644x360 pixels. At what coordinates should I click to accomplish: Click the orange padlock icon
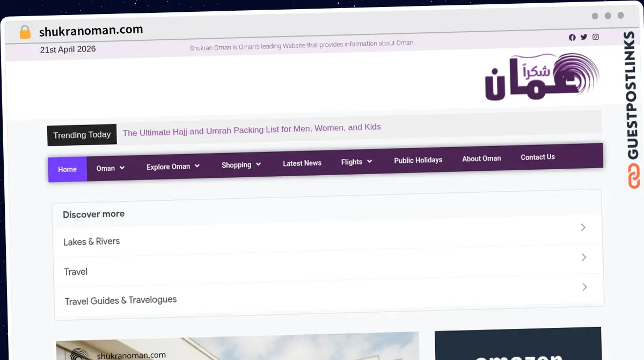click(x=25, y=32)
